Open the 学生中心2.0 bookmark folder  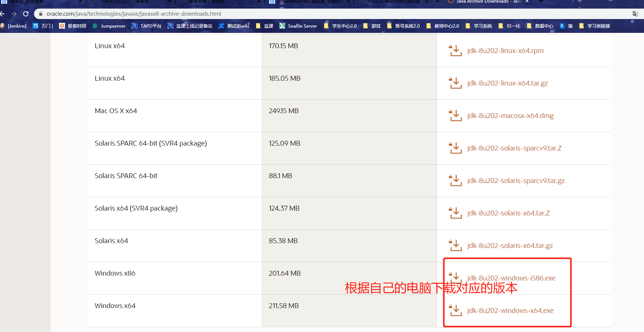(x=341, y=26)
